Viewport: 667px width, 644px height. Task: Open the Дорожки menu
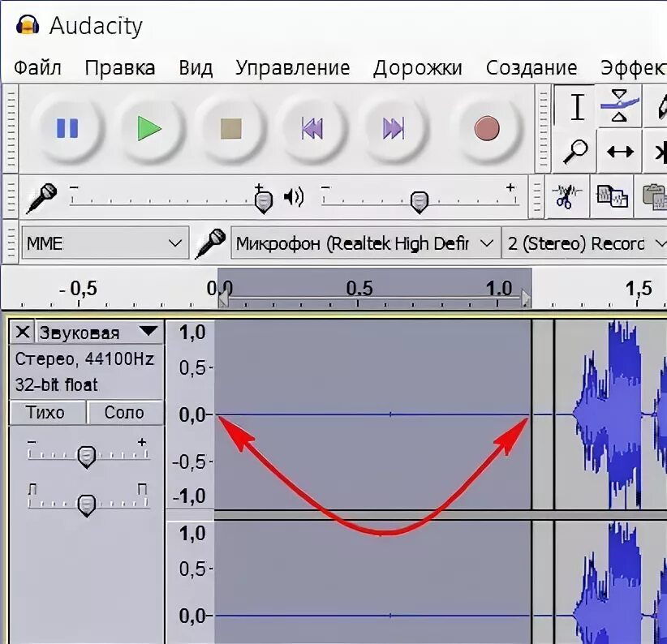click(x=418, y=68)
